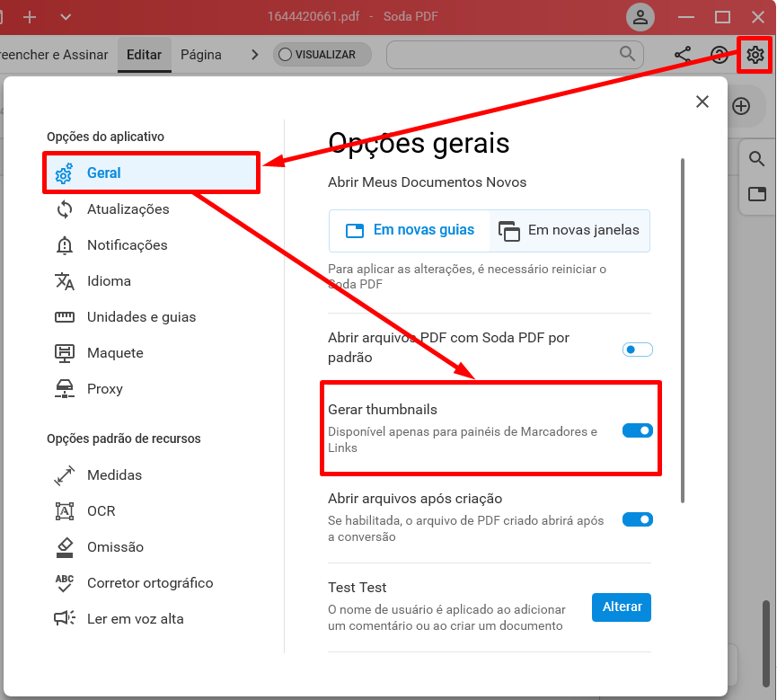This screenshot has width=777, height=700.
Task: Toggle the VISUALIZAR view mode
Action: point(322,55)
